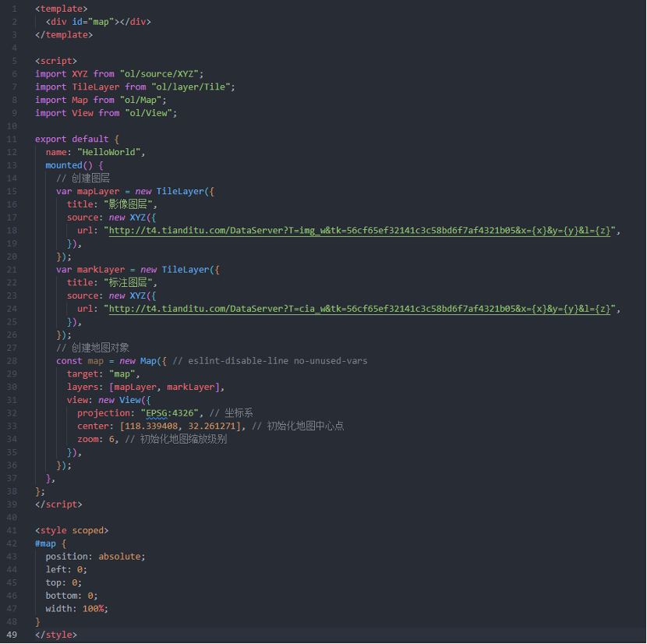Click "left: 0;" declaration
Screen dimensions: 647x644
(66, 570)
